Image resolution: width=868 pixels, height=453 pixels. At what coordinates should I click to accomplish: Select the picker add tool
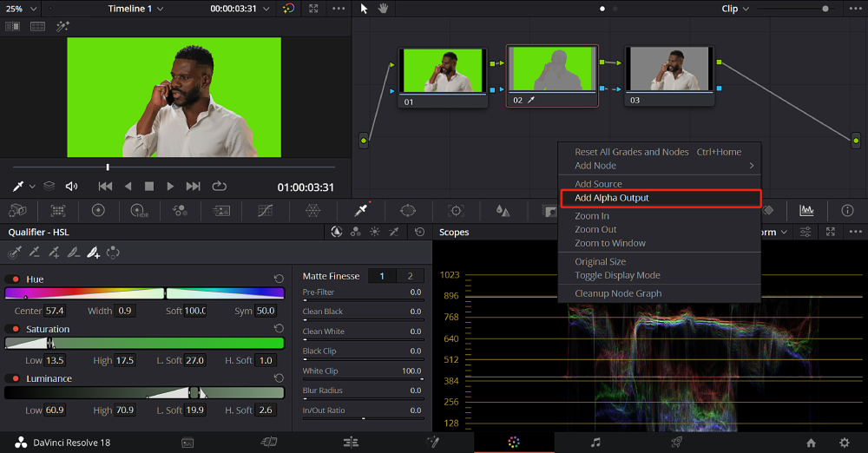pyautogui.click(x=54, y=253)
